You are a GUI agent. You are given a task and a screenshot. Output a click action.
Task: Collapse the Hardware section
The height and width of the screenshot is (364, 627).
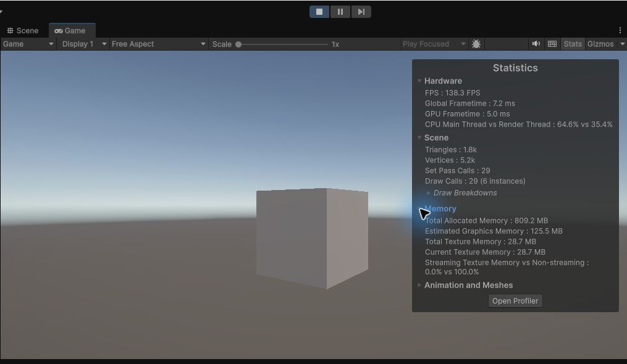point(419,81)
